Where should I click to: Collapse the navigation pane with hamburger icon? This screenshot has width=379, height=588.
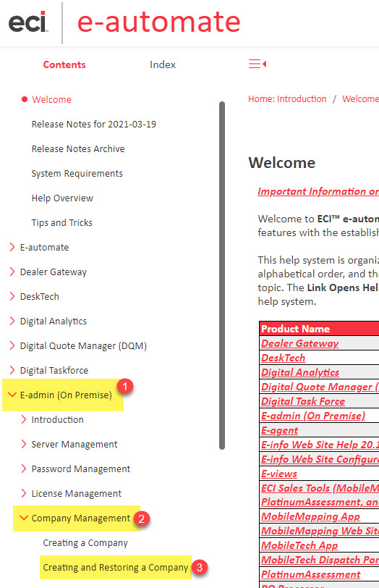click(x=257, y=64)
